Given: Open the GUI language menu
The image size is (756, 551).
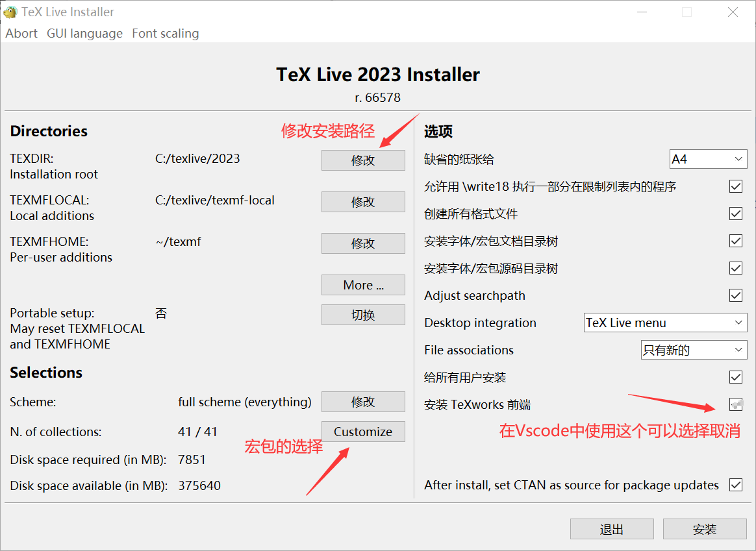Looking at the screenshot, I should point(85,34).
